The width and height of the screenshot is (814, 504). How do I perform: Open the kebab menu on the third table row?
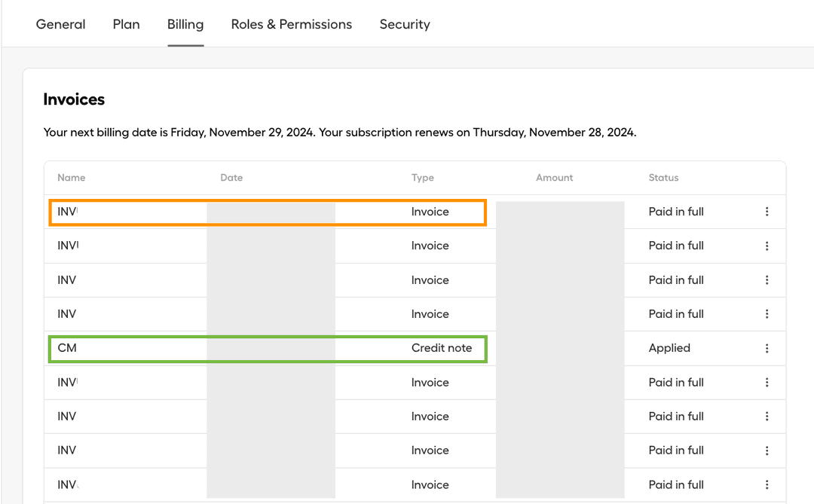click(767, 280)
